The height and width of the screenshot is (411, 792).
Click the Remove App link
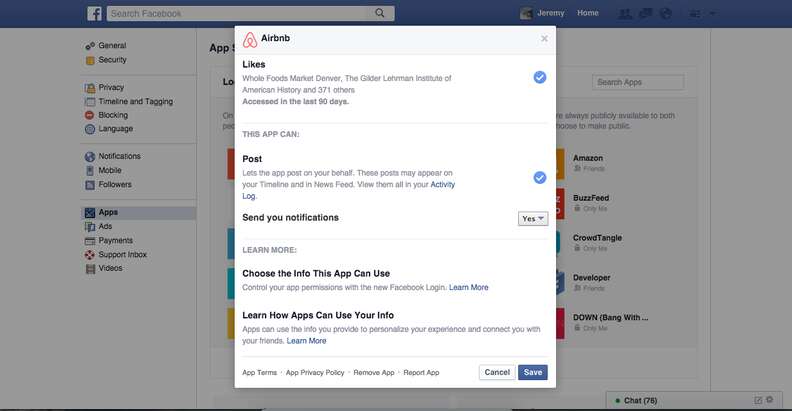(374, 373)
